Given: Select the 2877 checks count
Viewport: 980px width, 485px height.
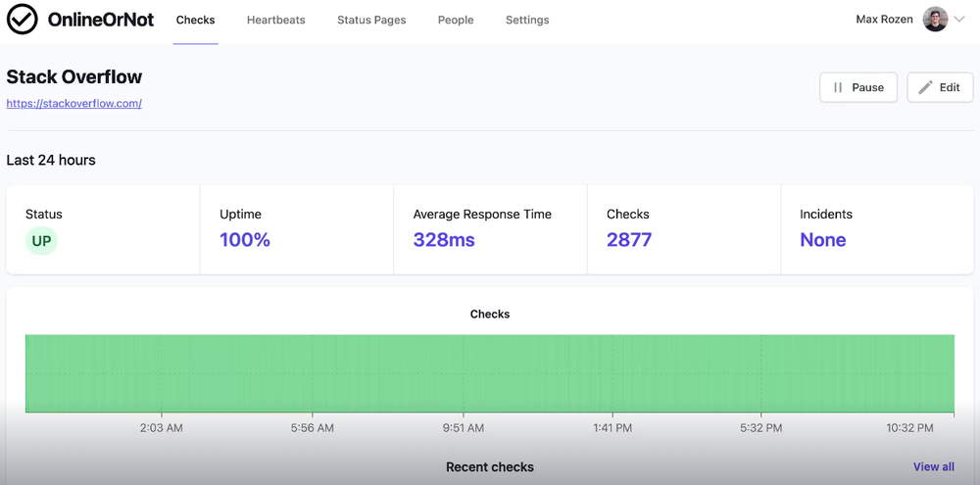Looking at the screenshot, I should [629, 240].
